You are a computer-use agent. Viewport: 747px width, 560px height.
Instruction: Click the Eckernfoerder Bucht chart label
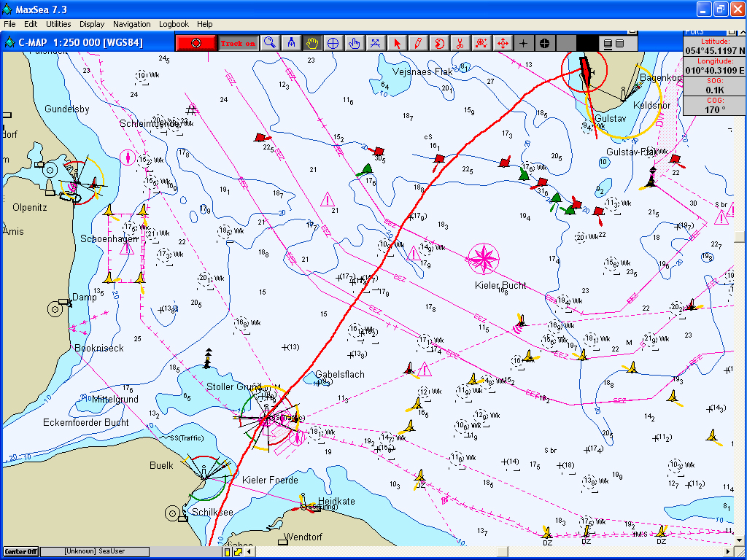86,422
